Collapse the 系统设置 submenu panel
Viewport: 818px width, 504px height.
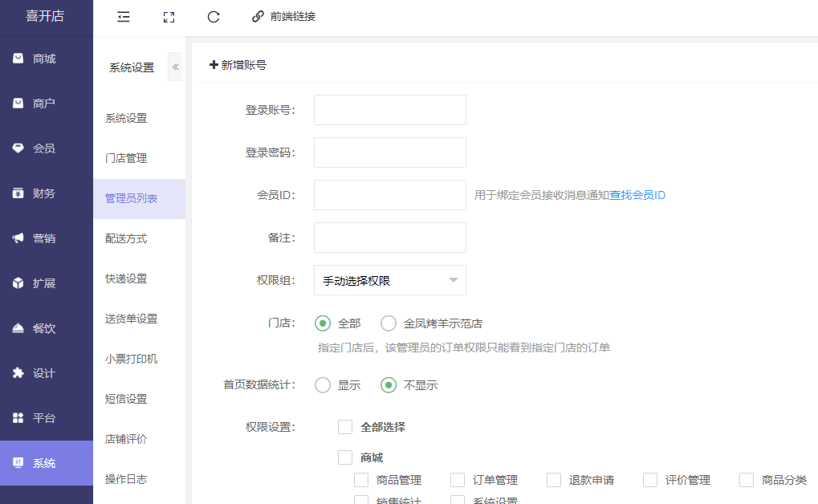pyautogui.click(x=175, y=67)
